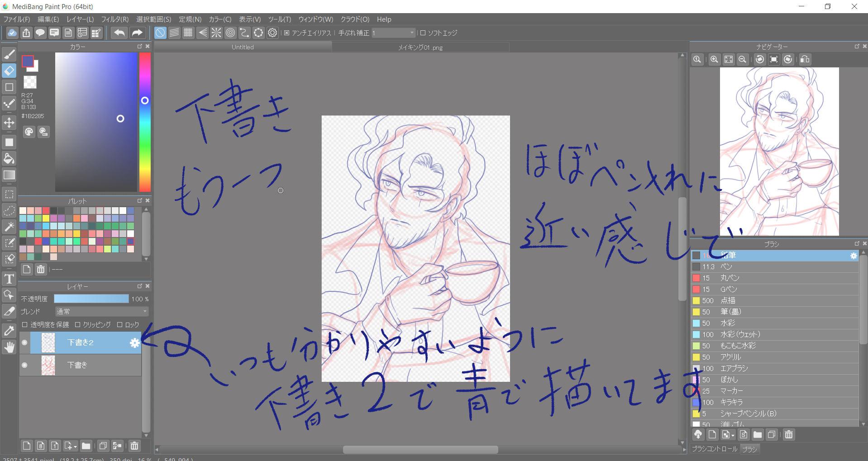Activate the Hand pan tool
Viewport: 868px width, 461px height.
click(9, 347)
